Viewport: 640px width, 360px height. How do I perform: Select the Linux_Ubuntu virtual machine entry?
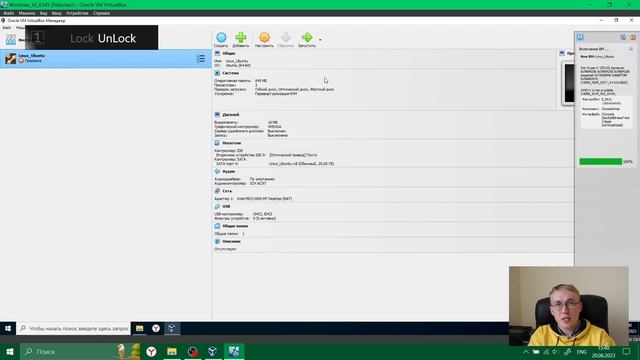pos(106,58)
